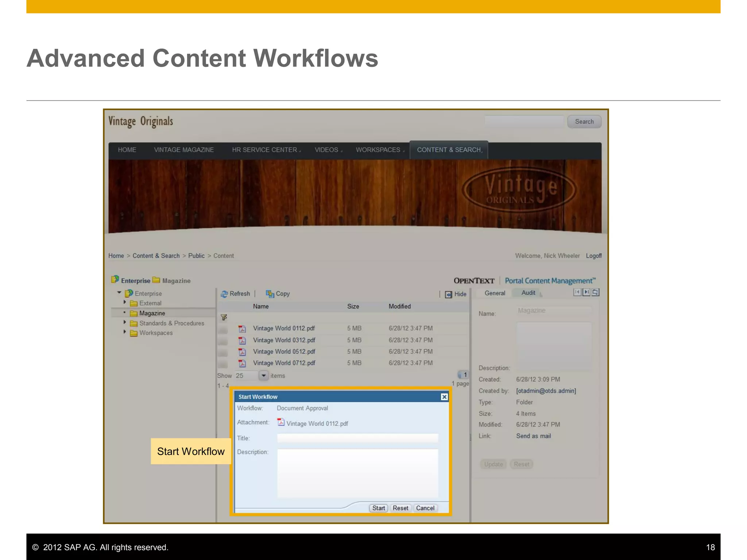
Task: Click the PDF icon of Vintage World 0712.pdf row
Action: [x=242, y=363]
